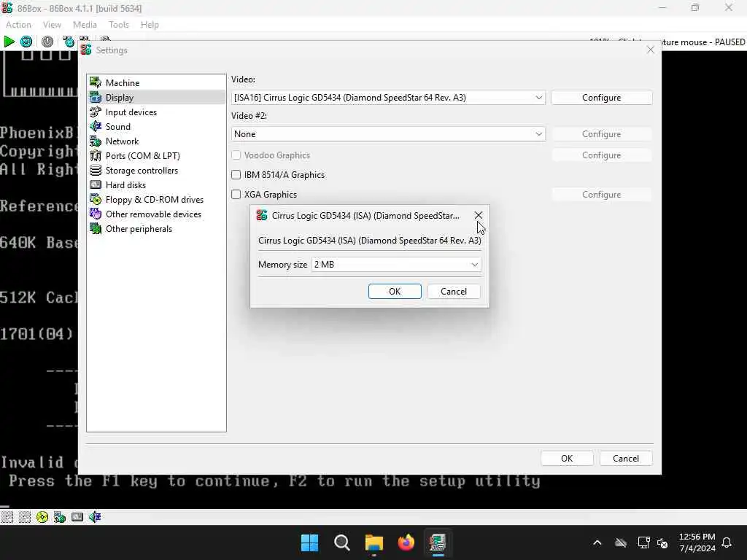Open the View menu

[x=52, y=25]
